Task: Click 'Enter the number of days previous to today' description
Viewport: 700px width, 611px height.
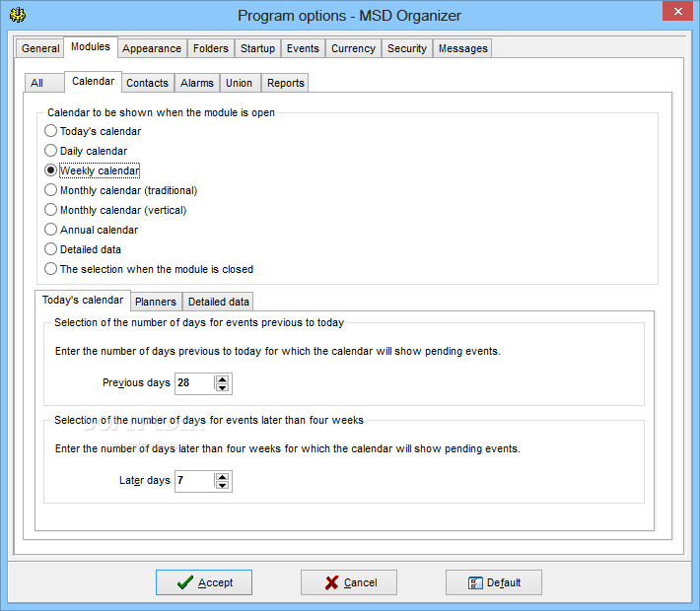Action: click(x=278, y=351)
